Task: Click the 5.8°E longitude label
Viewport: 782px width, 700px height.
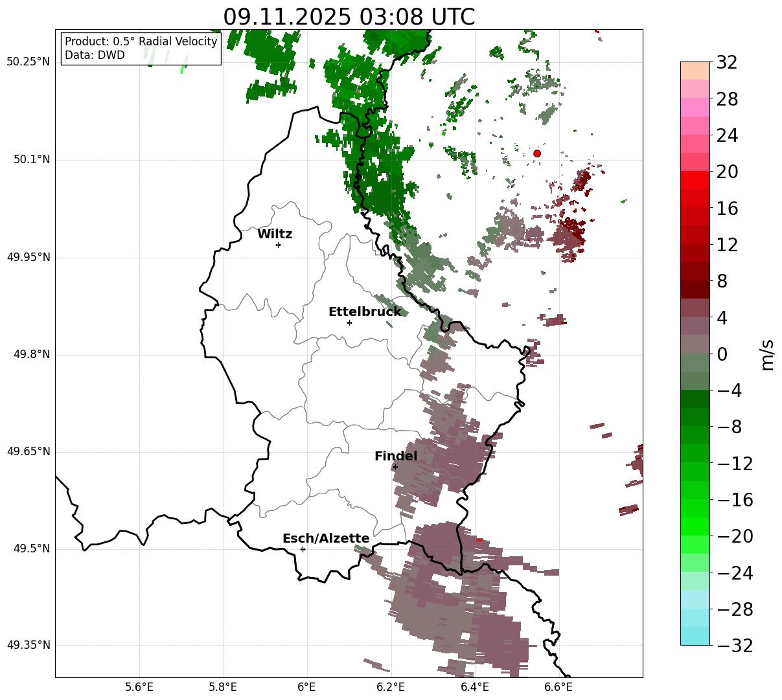Action: click(223, 688)
